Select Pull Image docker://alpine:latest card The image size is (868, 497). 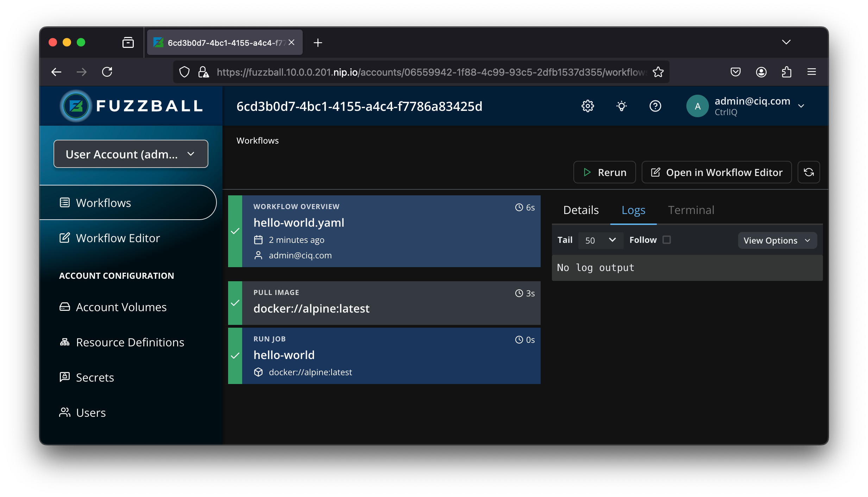tap(384, 303)
